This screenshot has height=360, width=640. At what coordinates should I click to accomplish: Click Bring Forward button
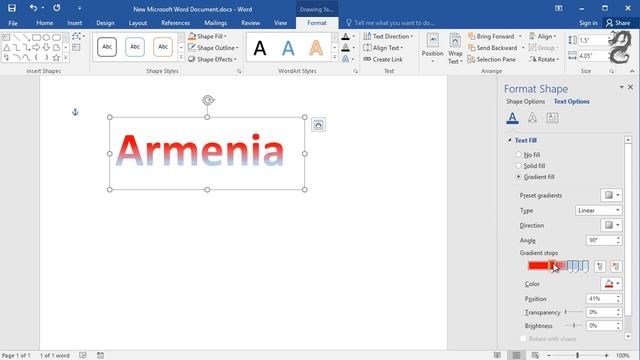click(492, 36)
